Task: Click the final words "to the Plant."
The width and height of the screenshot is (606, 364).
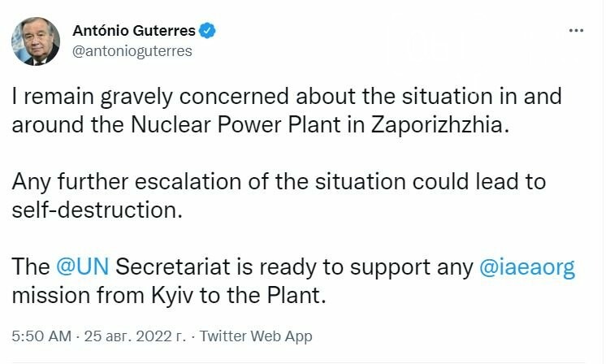Action: click(272, 294)
